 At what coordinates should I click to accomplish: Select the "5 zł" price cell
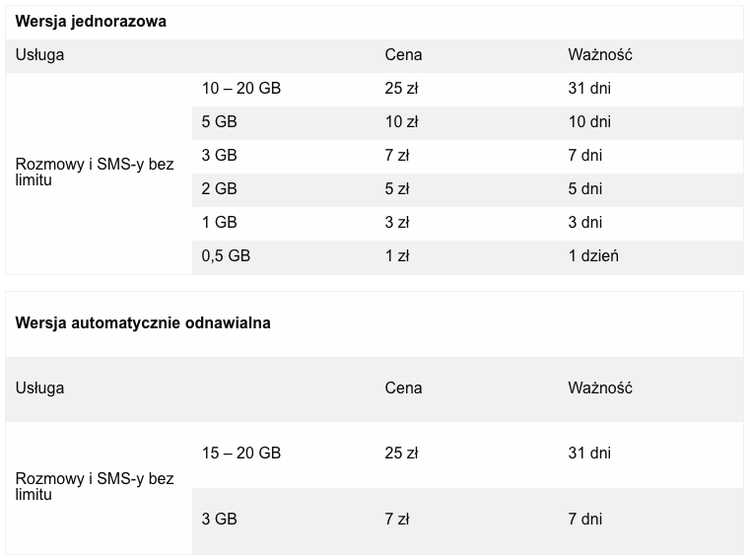397,189
